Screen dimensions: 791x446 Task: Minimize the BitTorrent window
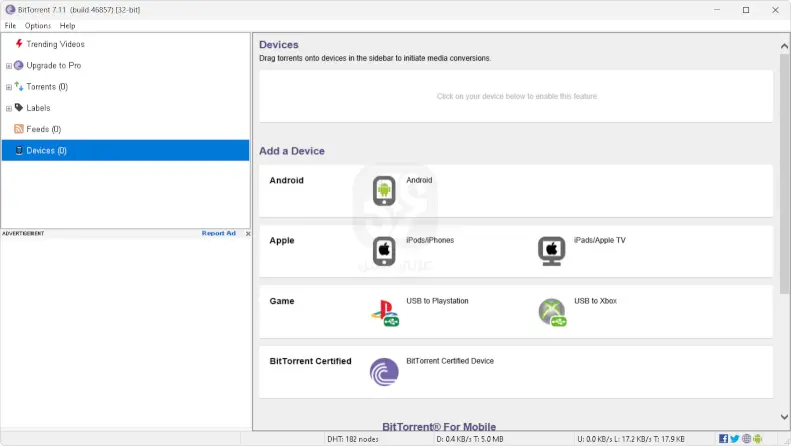tap(716, 10)
